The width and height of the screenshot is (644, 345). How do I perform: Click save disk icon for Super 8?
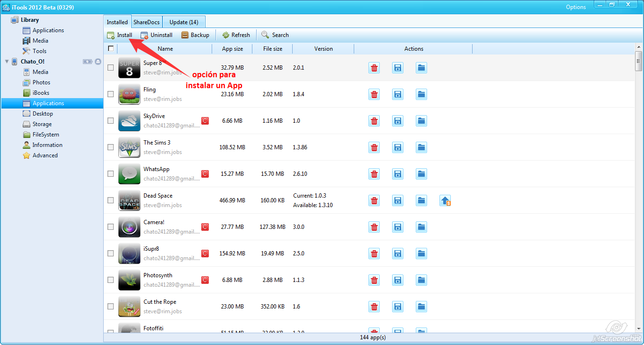(x=398, y=68)
